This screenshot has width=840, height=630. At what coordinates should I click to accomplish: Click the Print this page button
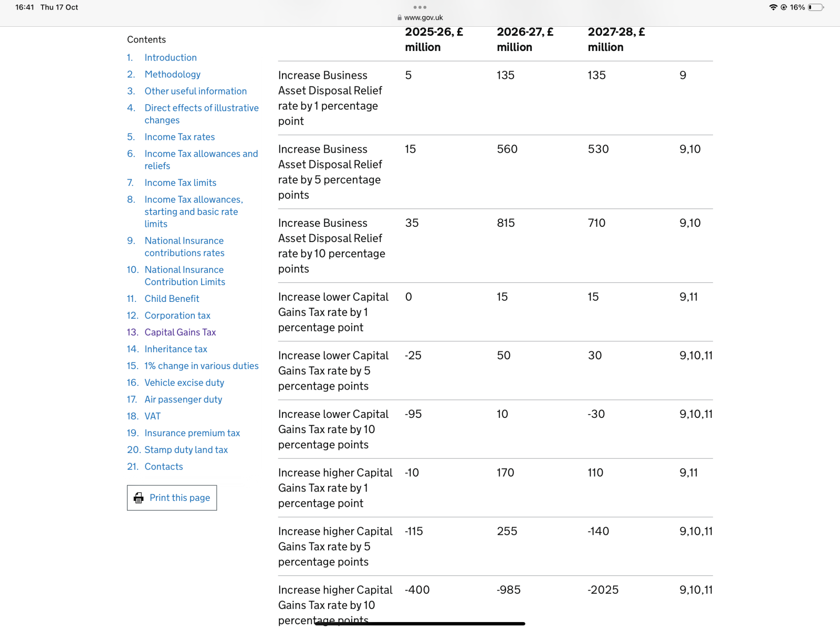[172, 498]
